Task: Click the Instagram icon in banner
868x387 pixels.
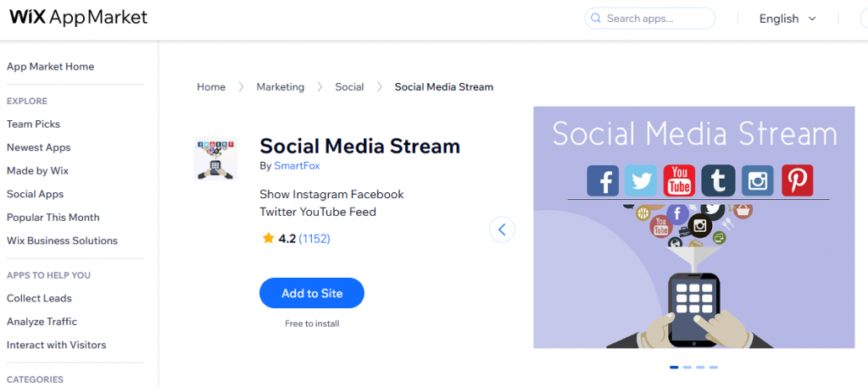Action: [x=757, y=180]
